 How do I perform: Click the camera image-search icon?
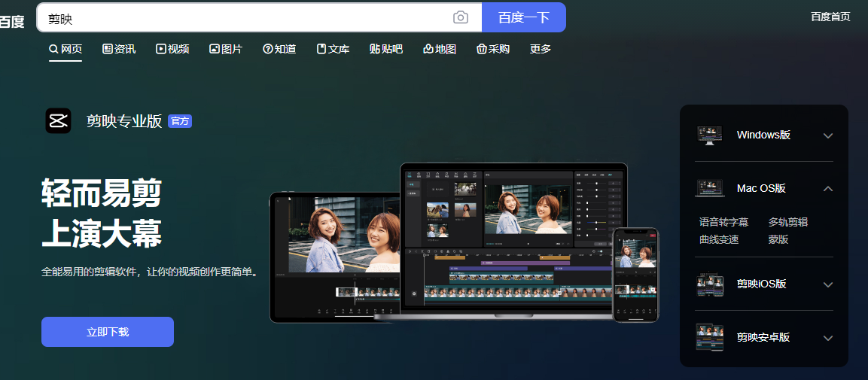coord(461,18)
